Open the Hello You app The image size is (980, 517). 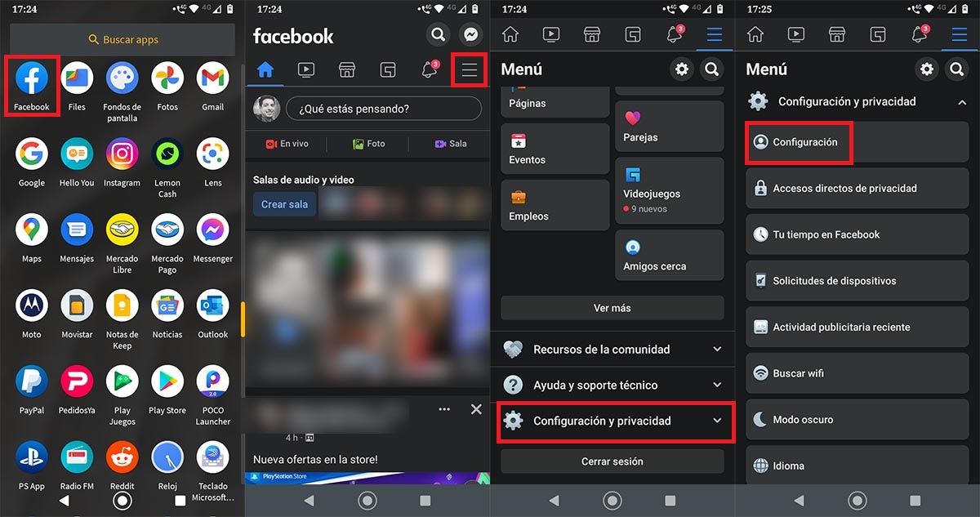point(77,154)
